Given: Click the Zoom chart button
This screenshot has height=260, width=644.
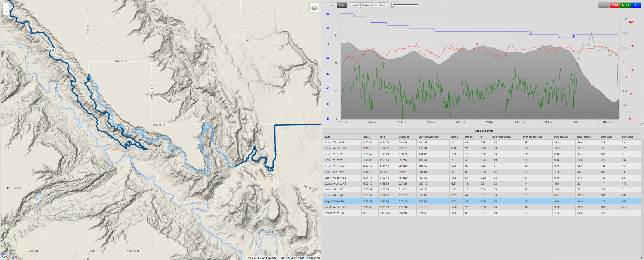Looking at the screenshot, I should [x=355, y=5].
